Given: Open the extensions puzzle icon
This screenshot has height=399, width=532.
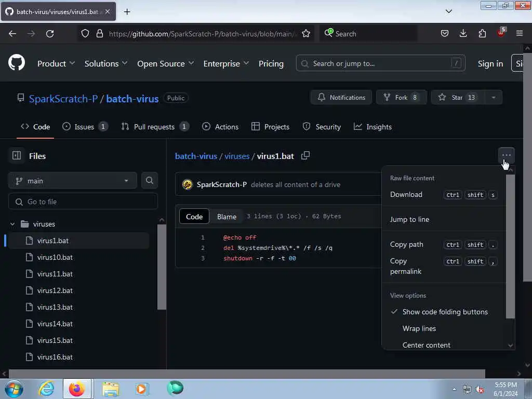Looking at the screenshot, I should 482,34.
